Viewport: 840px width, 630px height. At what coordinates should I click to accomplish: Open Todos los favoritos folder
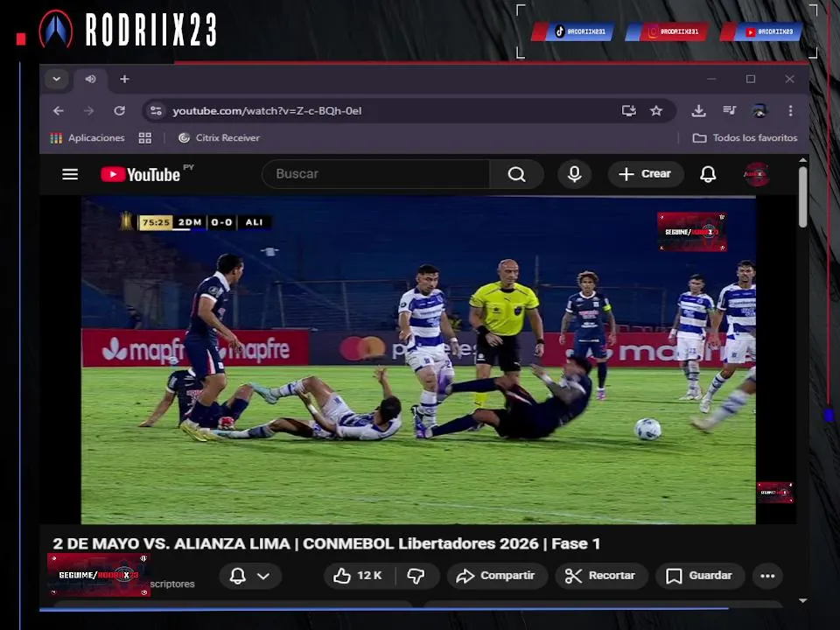click(x=745, y=138)
